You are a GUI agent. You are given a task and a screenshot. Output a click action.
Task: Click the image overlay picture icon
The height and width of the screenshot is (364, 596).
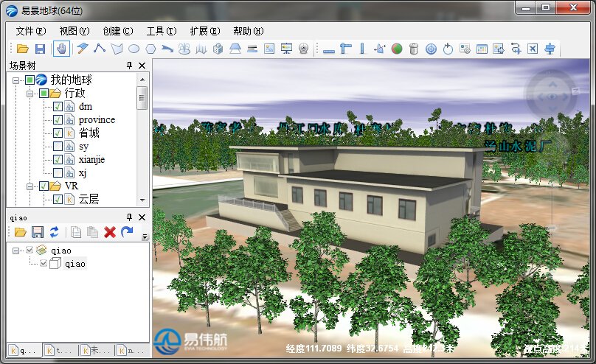[x=269, y=49]
